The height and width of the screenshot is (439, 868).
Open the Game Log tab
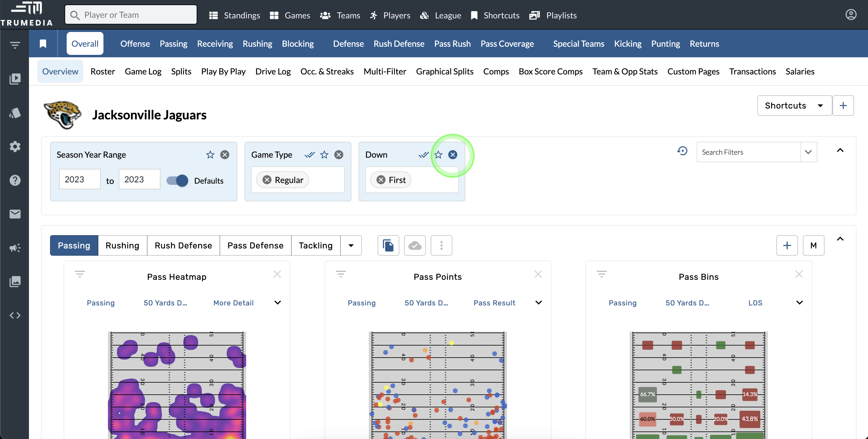143,71
